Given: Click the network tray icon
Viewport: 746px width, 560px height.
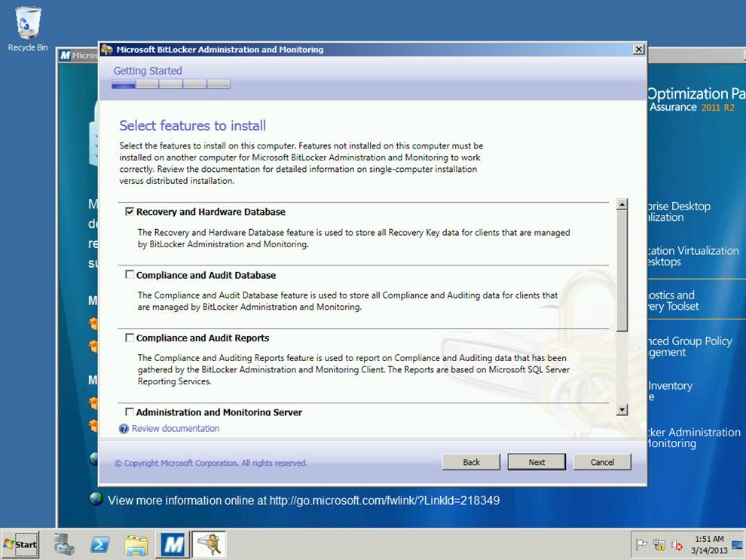Looking at the screenshot, I should [659, 545].
